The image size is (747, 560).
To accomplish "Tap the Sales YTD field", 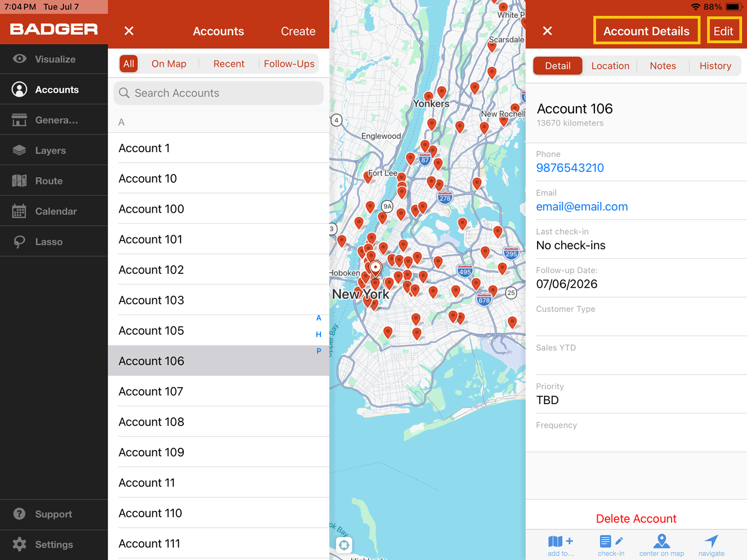I will pyautogui.click(x=636, y=355).
